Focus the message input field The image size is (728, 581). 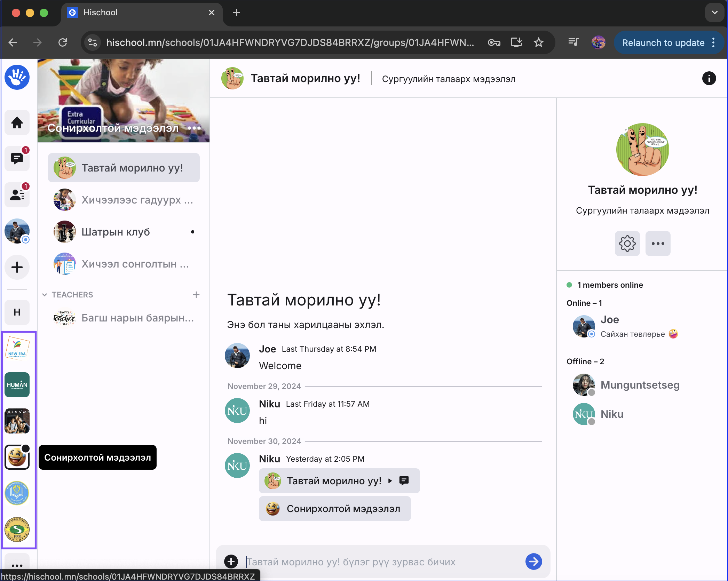(383, 562)
